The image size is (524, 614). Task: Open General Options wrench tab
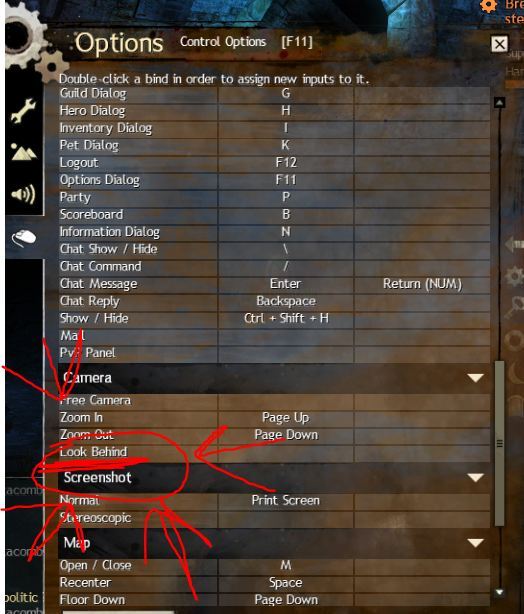pyautogui.click(x=23, y=112)
